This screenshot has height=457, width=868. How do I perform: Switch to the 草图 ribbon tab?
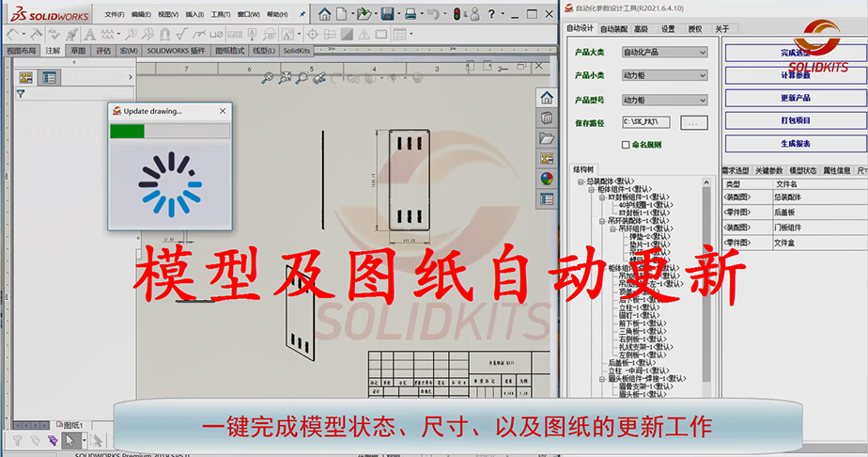pos(78,51)
